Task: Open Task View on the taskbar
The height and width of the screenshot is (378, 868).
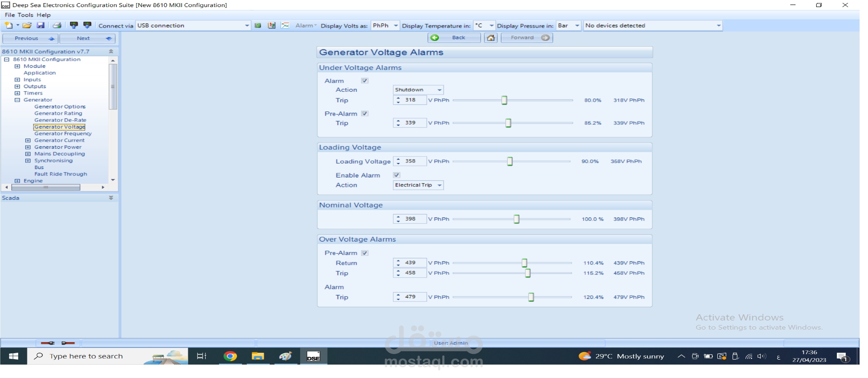Action: pos(202,356)
